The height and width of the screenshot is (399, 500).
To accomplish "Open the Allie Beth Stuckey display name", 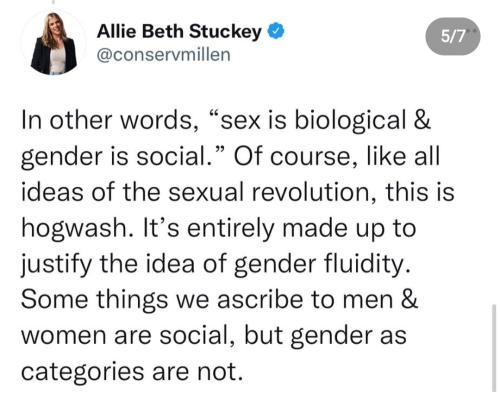I will coord(179,32).
